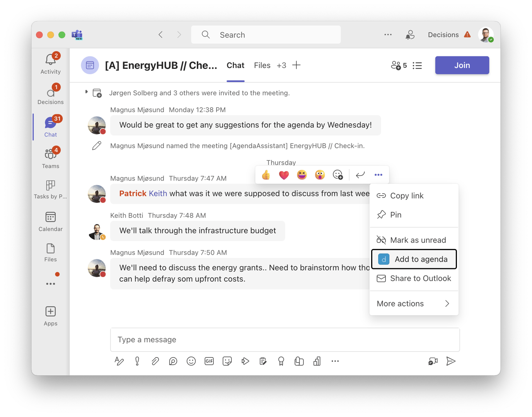Send the message with arrow icon
This screenshot has width=532, height=417.
[x=451, y=361]
